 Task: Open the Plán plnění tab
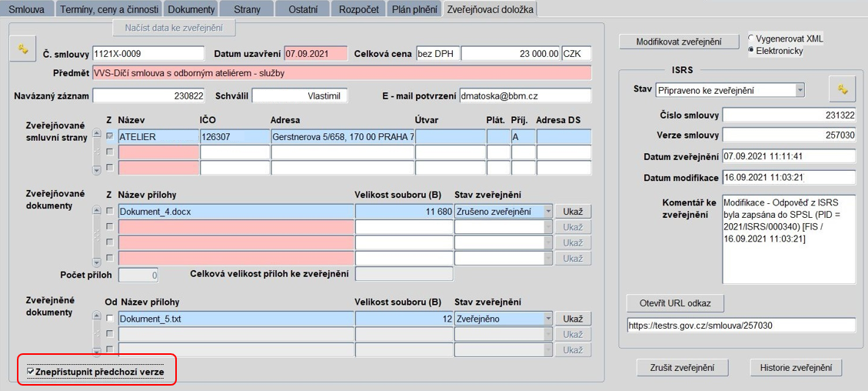[414, 9]
